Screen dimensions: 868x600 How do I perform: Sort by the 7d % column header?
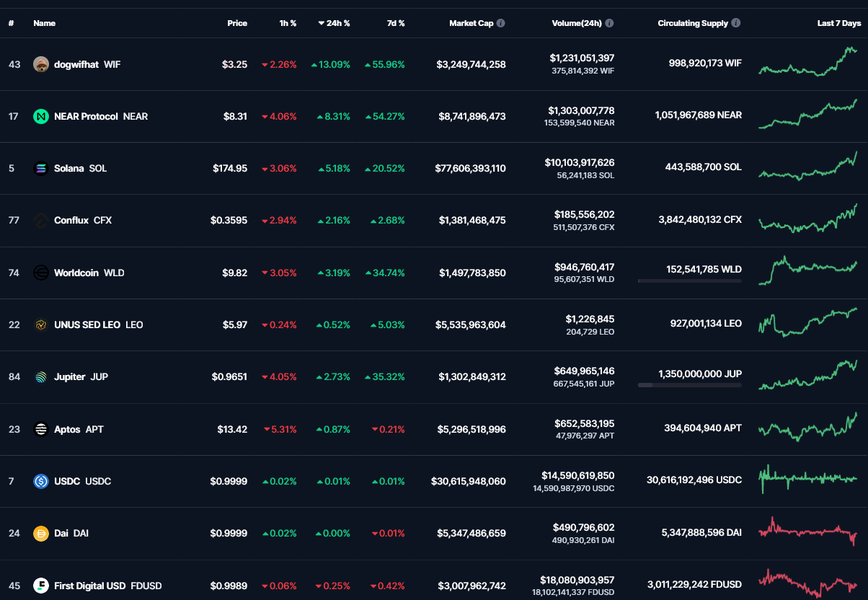coord(396,23)
